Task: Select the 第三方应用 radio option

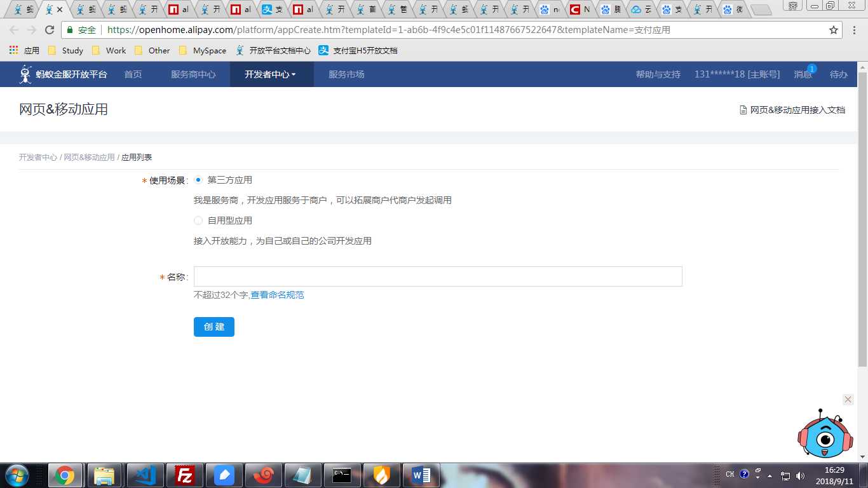Action: 198,180
